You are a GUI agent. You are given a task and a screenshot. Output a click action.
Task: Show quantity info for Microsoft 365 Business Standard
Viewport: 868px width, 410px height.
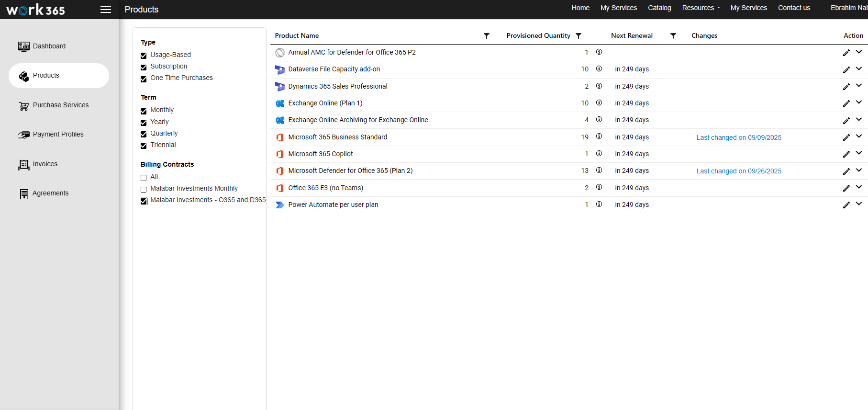point(599,137)
